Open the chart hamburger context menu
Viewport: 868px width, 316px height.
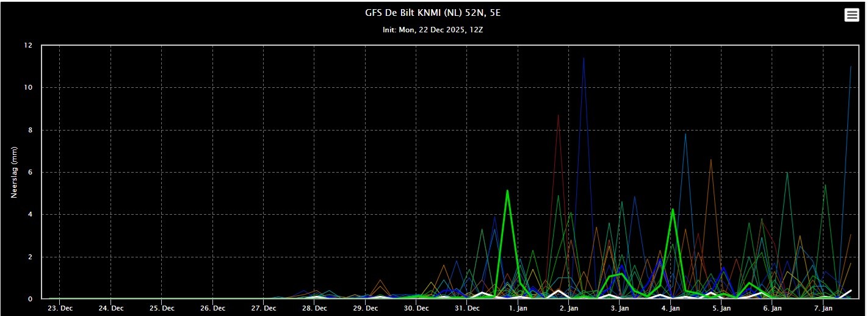(x=852, y=15)
